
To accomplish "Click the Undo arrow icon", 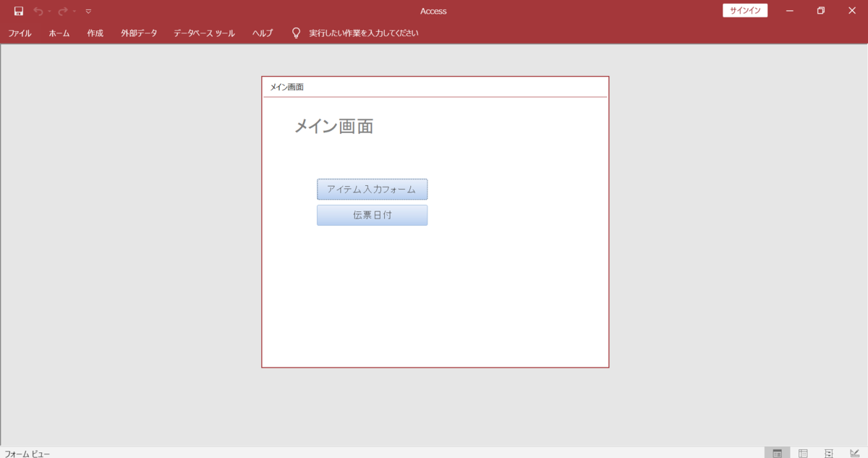I will [x=38, y=11].
